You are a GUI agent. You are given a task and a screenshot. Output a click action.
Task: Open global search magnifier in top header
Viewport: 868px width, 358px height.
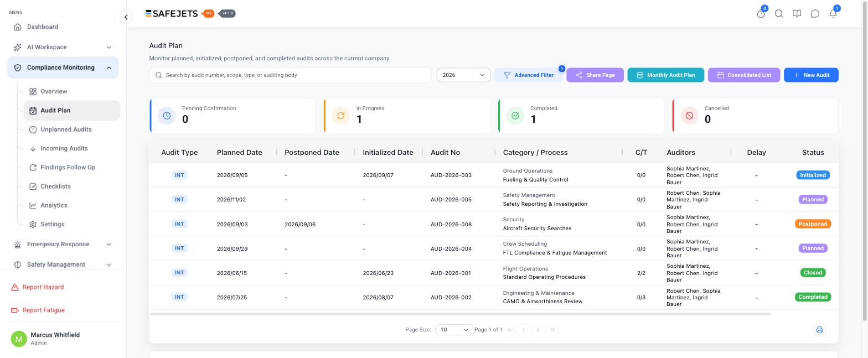[779, 14]
